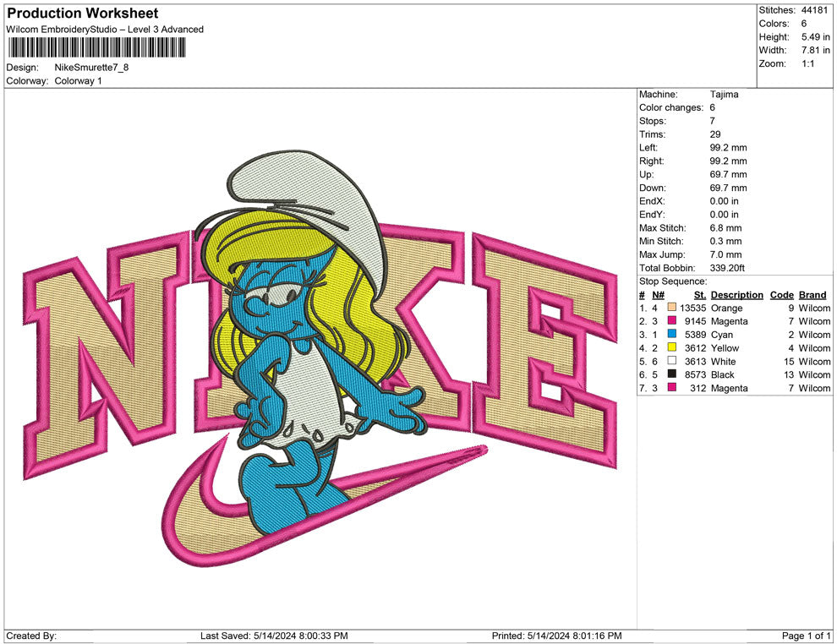The height and width of the screenshot is (644, 837).
Task: Click the Width value '7.81 in'
Action: coord(816,50)
